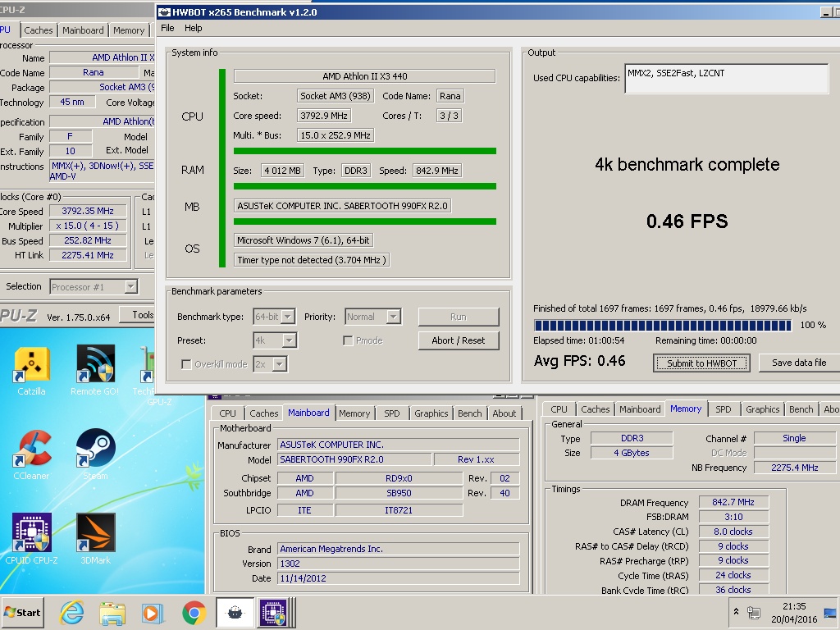840x630 pixels.
Task: Switch to Memory tab in top-left CPU-Z
Action: (x=129, y=30)
